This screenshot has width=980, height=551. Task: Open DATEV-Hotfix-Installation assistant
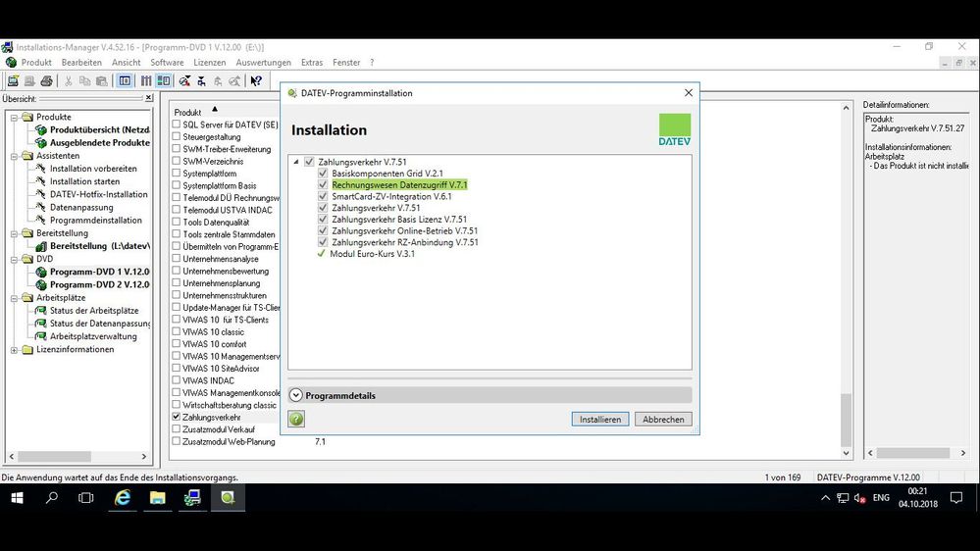(98, 194)
